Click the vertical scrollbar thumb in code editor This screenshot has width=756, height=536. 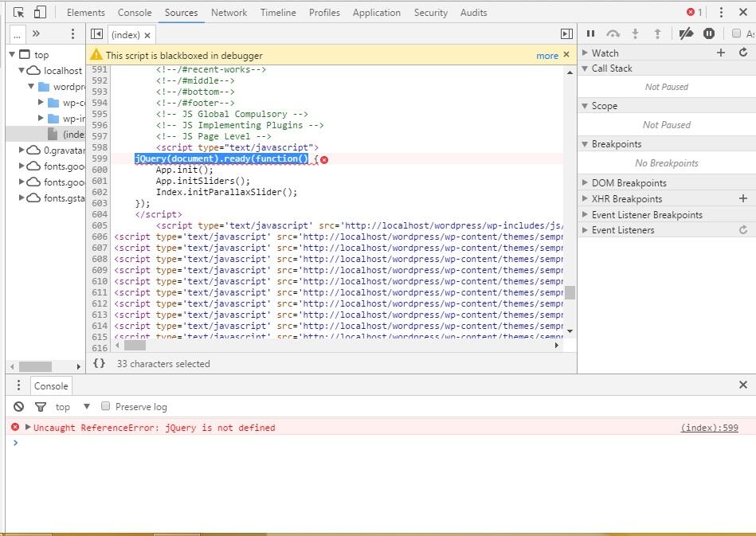point(570,292)
